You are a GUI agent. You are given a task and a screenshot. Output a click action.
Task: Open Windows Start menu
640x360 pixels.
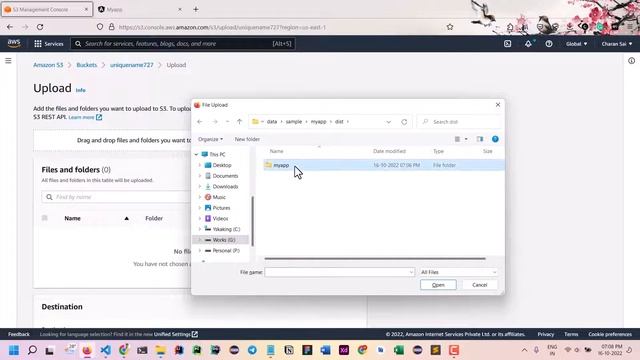(14, 350)
